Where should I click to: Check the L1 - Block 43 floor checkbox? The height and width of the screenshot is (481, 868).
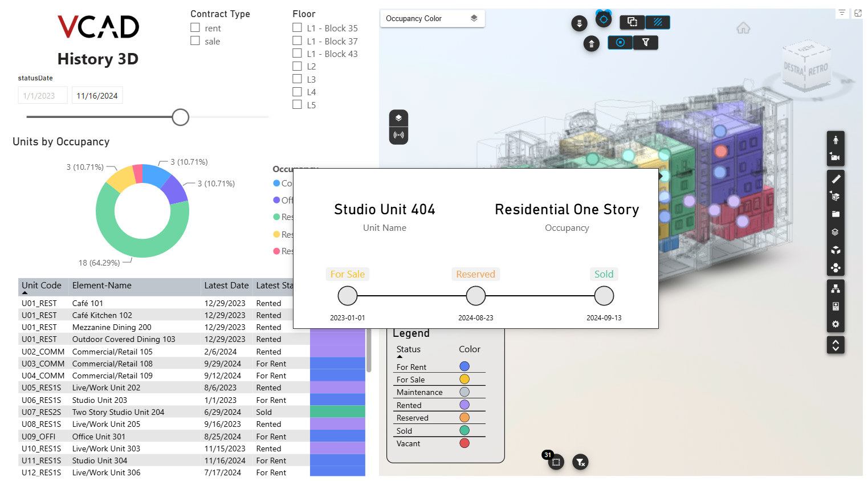[x=297, y=53]
